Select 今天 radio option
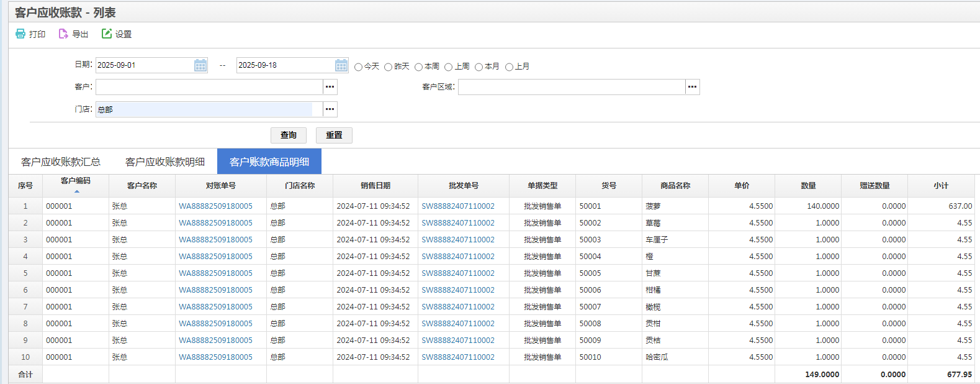 [x=358, y=67]
